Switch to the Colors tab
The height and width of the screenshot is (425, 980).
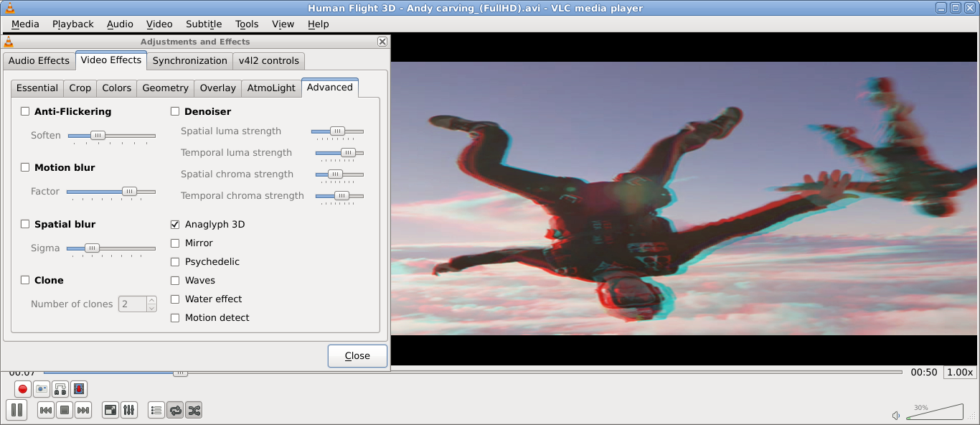(116, 88)
